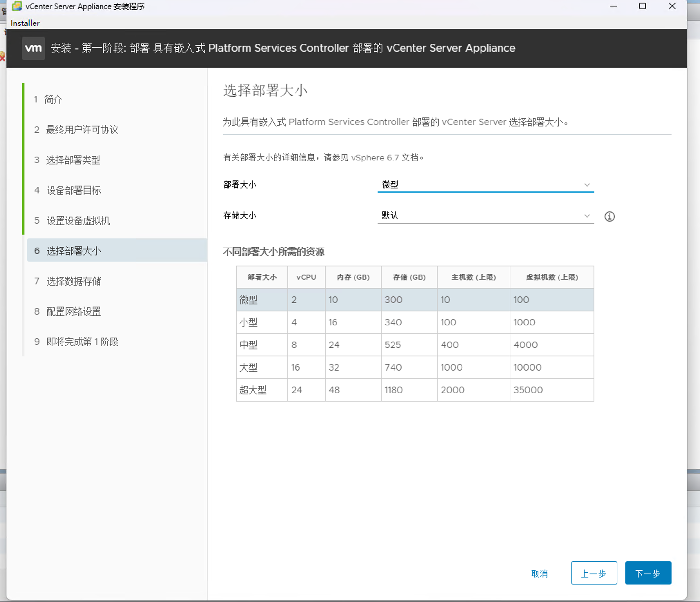The height and width of the screenshot is (602, 700).
Task: Select step 8 配置网络设置
Action: [x=67, y=311]
